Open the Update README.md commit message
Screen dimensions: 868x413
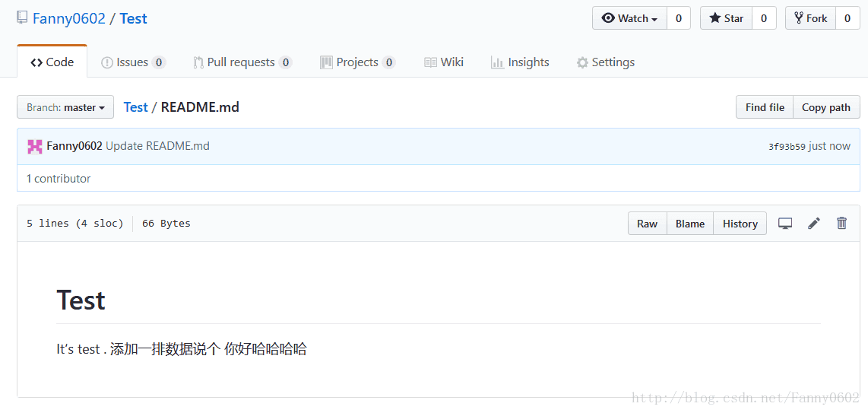coord(158,146)
